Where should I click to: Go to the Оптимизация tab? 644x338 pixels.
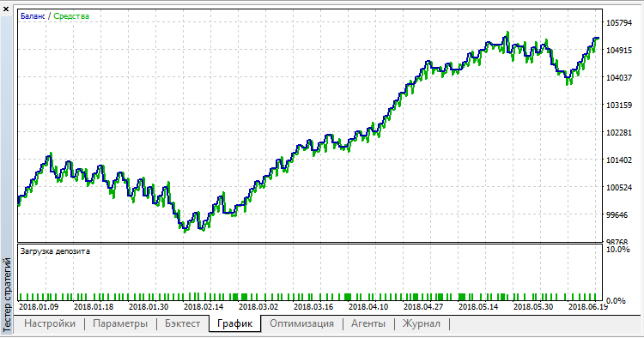point(301,323)
